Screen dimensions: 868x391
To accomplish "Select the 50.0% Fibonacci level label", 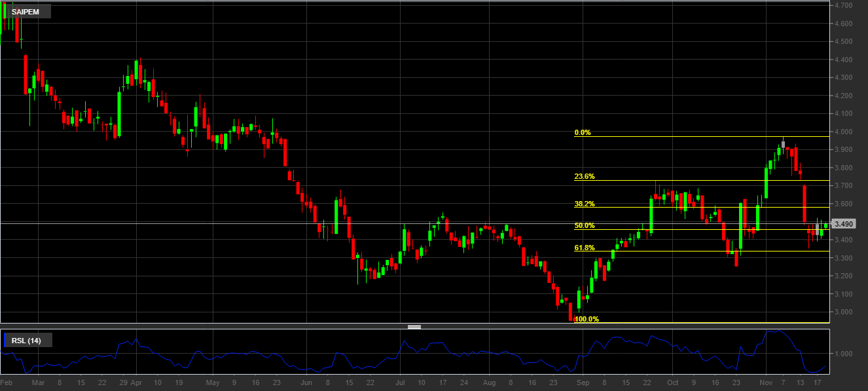I will (585, 226).
